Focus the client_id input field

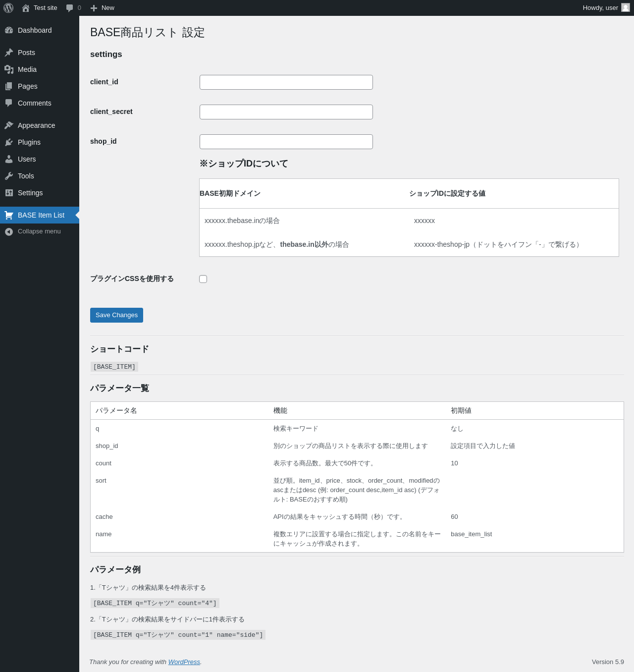(x=286, y=82)
